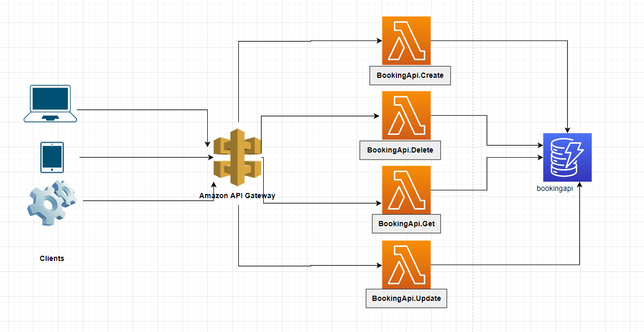Click the Clients text label
This screenshot has height=332, width=644.
tap(52, 258)
